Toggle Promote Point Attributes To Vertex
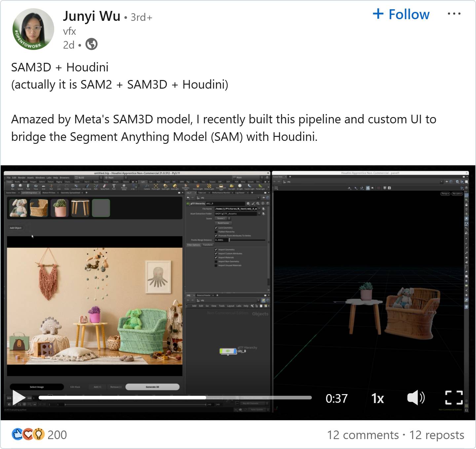The image size is (476, 449). [x=216, y=236]
